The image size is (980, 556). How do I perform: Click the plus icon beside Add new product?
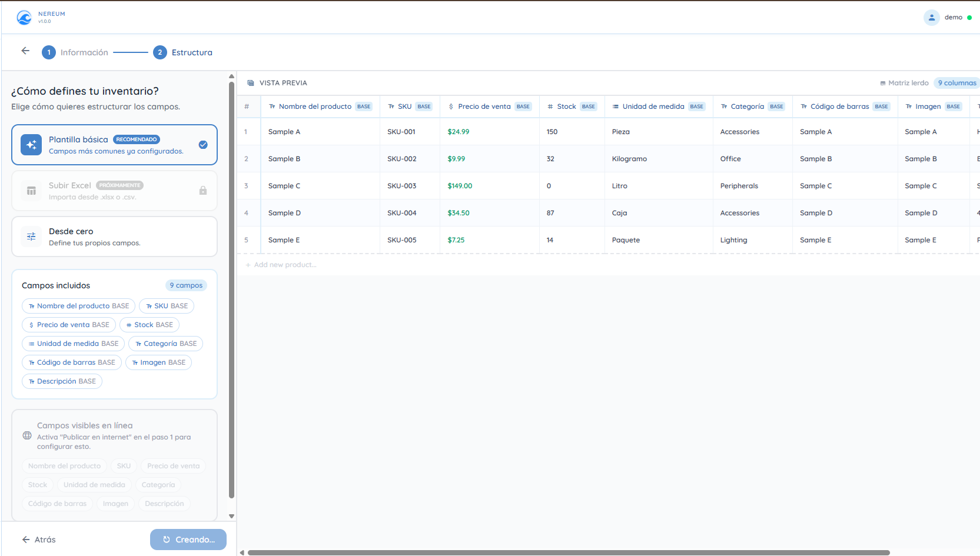(x=248, y=265)
